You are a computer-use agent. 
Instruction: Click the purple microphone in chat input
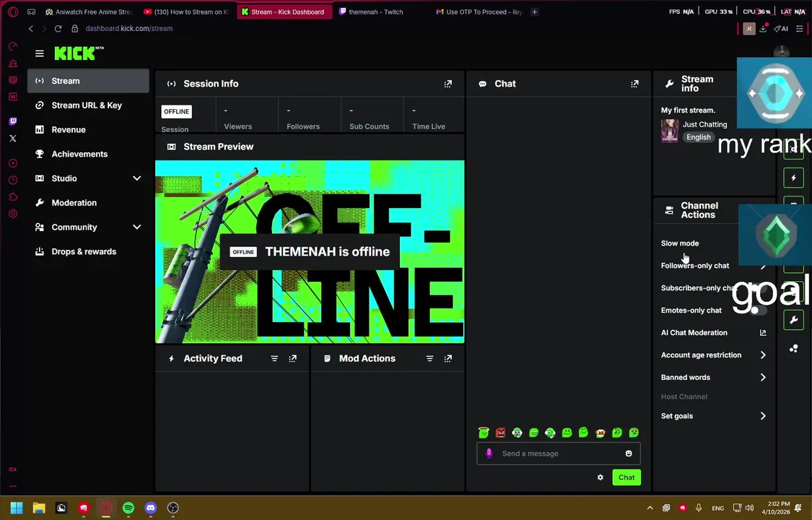tap(489, 453)
